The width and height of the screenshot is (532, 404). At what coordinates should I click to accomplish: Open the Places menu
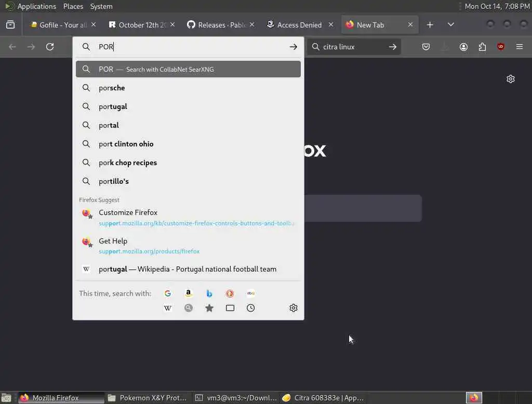(73, 6)
